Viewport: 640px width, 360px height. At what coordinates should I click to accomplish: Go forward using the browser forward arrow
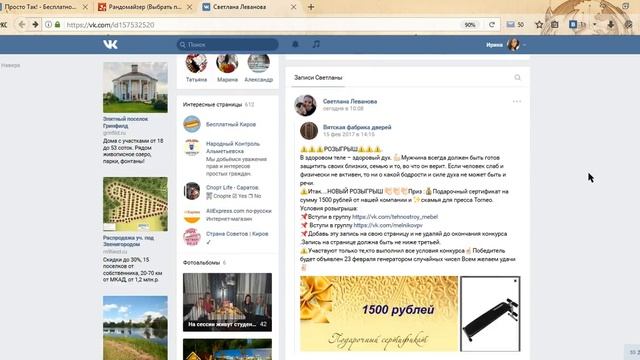[x=36, y=24]
